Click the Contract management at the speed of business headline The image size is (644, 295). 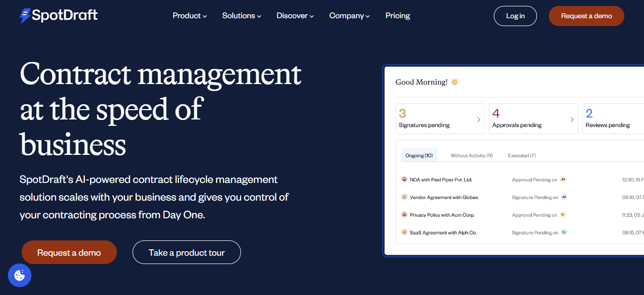click(161, 109)
